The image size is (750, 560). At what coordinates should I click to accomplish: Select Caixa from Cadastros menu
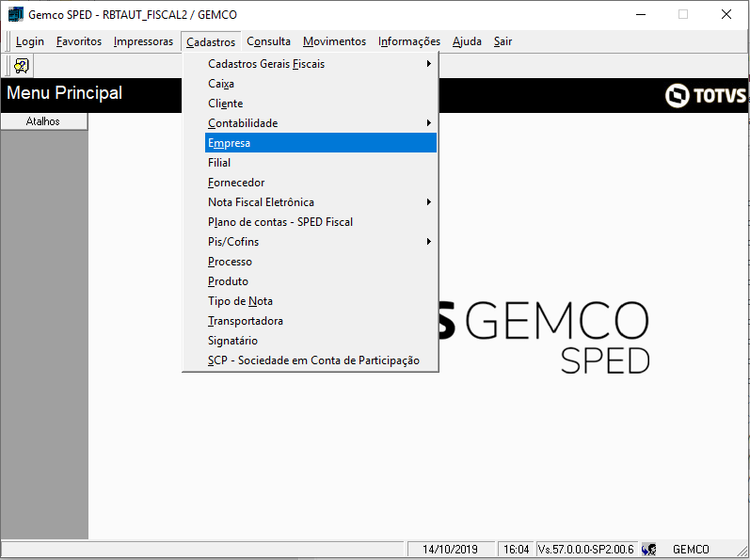point(321,84)
